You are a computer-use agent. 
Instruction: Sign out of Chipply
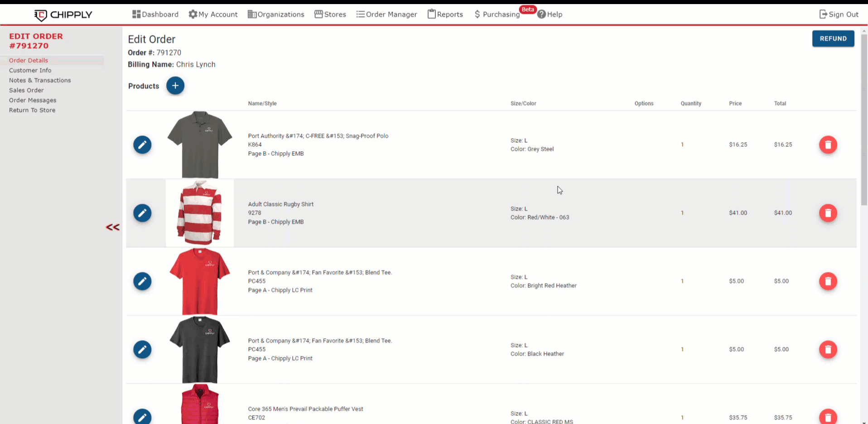(x=839, y=14)
